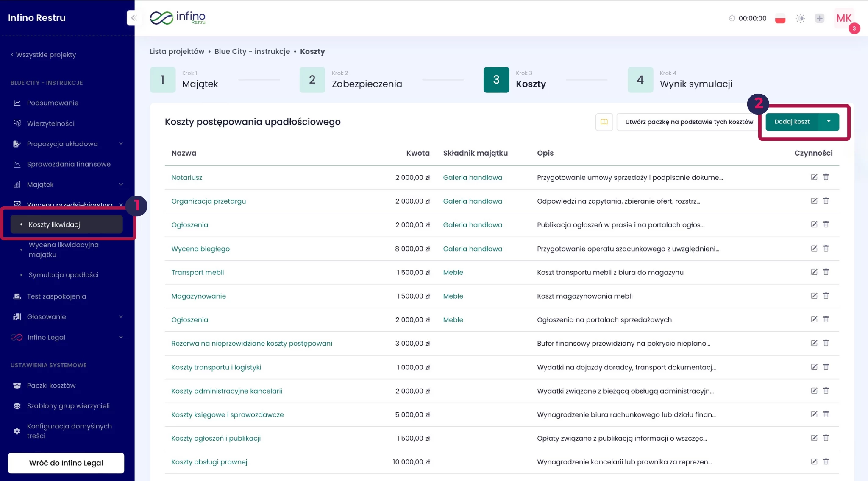This screenshot has height=481, width=868.
Task: Open Dodaj koszt dropdown arrow
Action: 829,122
